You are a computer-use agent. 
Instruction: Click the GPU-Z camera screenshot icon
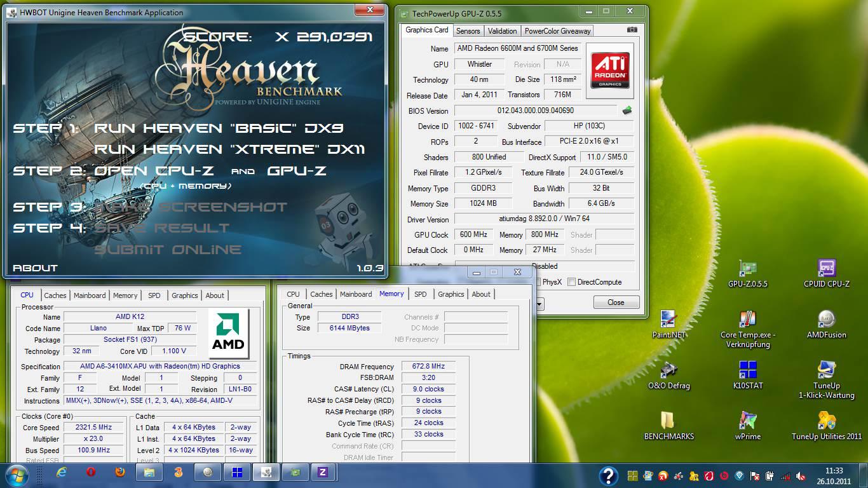(632, 30)
